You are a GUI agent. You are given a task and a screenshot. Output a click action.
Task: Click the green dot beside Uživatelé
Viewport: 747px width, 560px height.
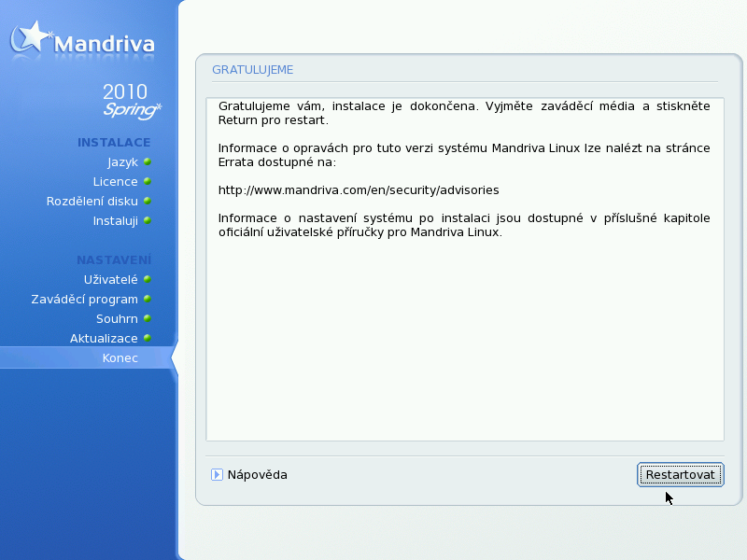click(148, 279)
